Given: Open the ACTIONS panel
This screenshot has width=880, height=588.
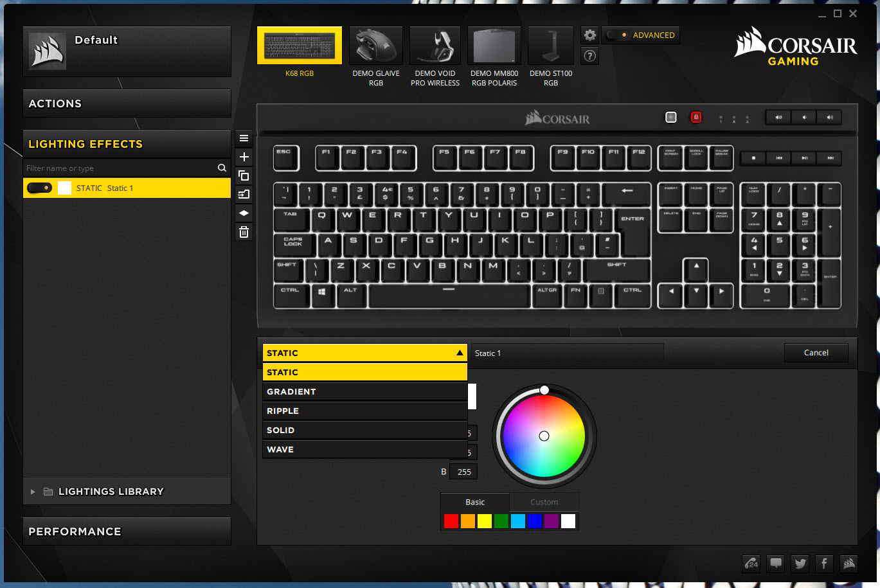Looking at the screenshot, I should point(127,103).
